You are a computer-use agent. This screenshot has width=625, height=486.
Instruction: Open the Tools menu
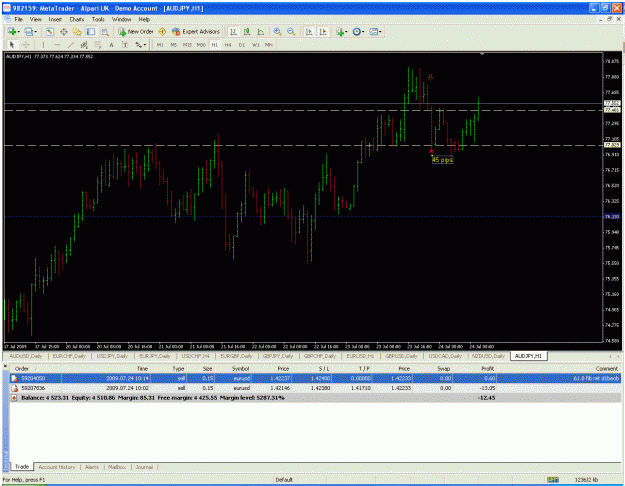click(98, 19)
